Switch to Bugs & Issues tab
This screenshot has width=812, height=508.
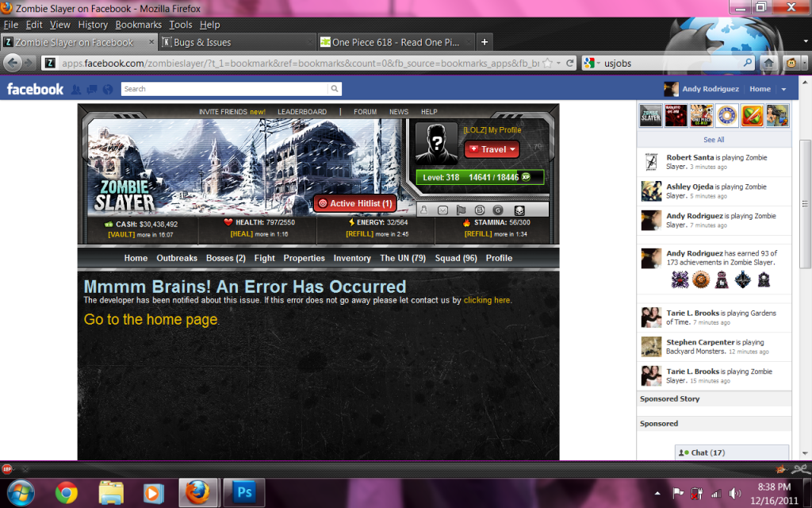[237, 42]
